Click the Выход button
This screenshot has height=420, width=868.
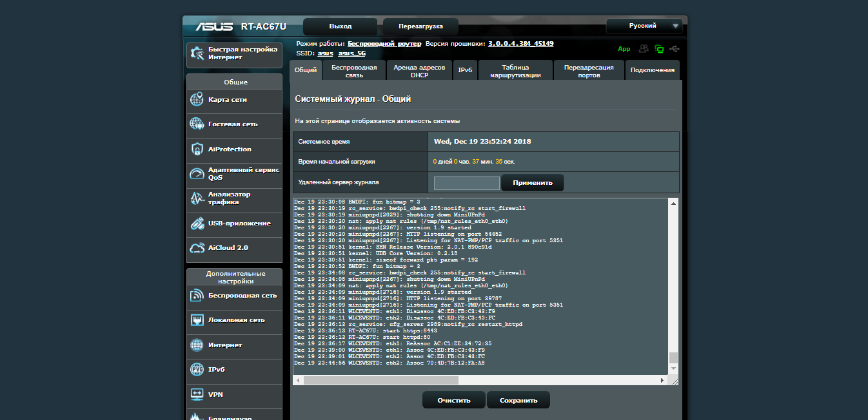pyautogui.click(x=340, y=26)
